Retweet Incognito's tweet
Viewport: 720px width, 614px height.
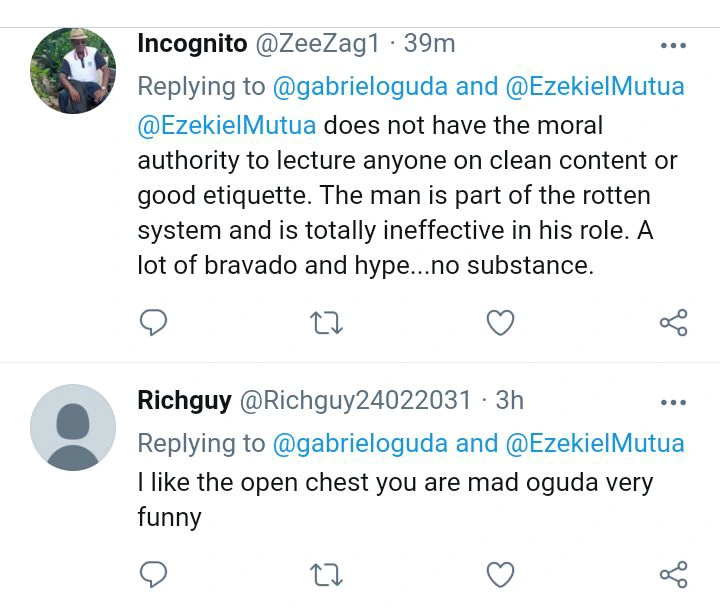326,322
